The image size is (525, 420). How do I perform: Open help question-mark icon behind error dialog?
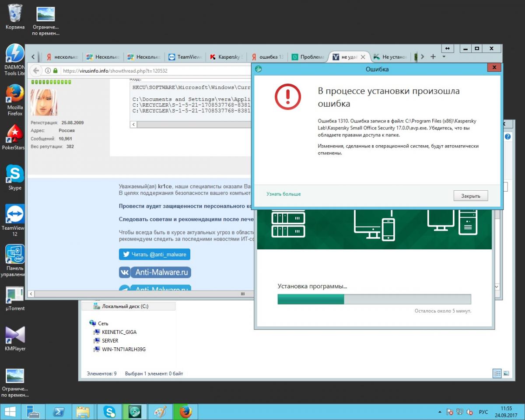pos(507,136)
